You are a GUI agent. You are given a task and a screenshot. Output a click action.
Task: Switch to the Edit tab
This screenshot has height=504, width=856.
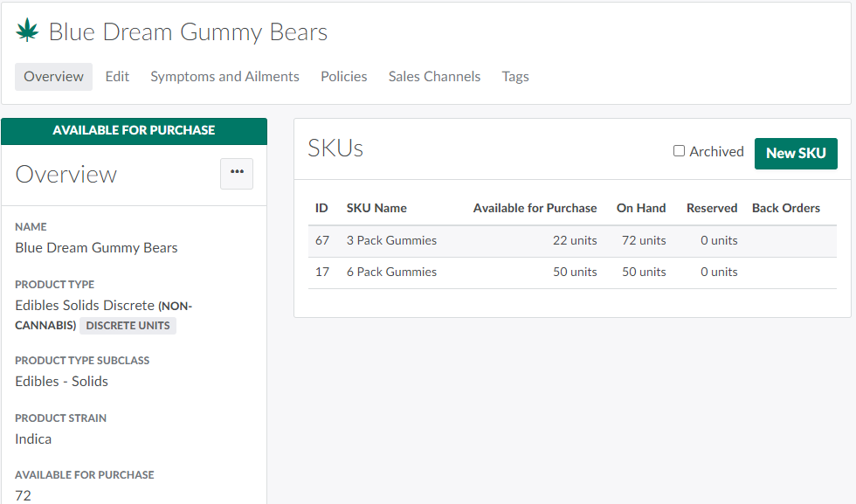(x=117, y=77)
